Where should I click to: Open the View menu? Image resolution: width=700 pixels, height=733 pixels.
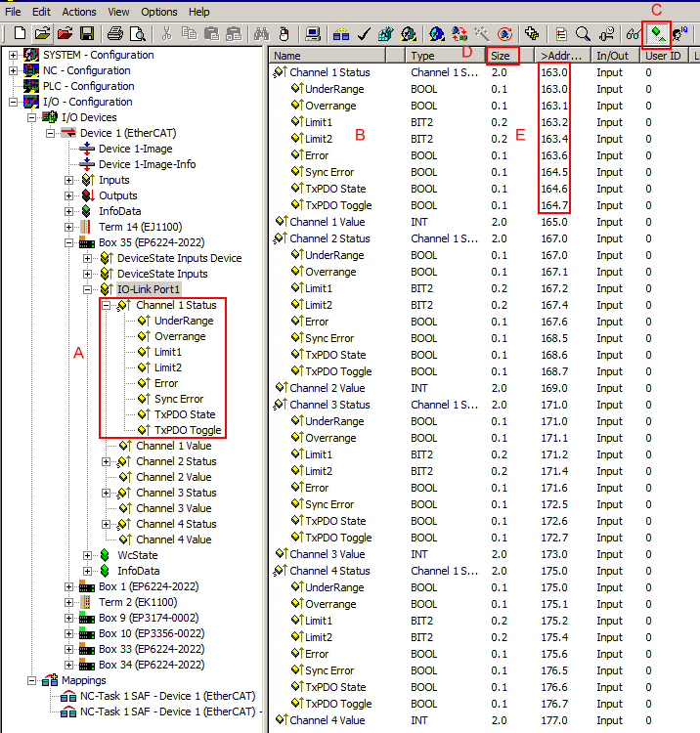click(x=118, y=12)
